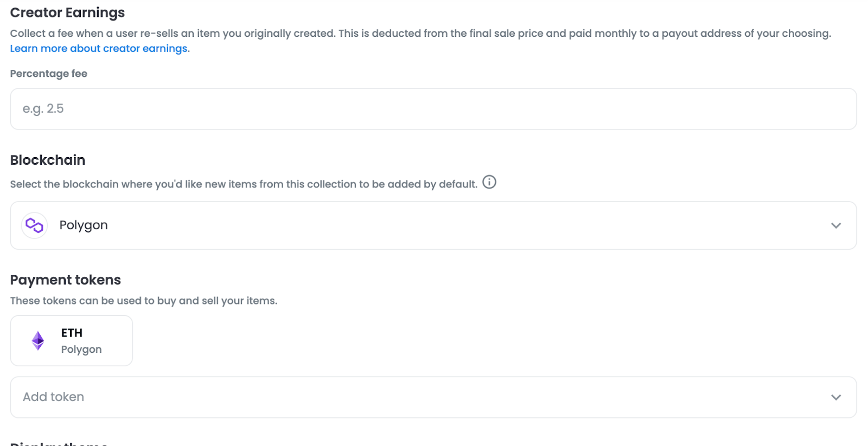Expand the Blockchain selector chevron arrow
The width and height of the screenshot is (868, 446).
(836, 225)
